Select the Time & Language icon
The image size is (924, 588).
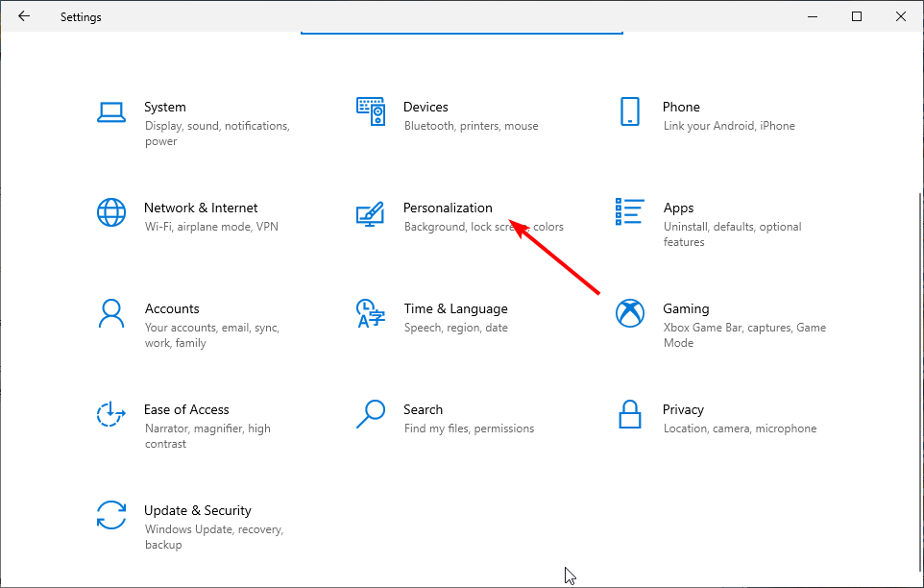click(x=371, y=313)
